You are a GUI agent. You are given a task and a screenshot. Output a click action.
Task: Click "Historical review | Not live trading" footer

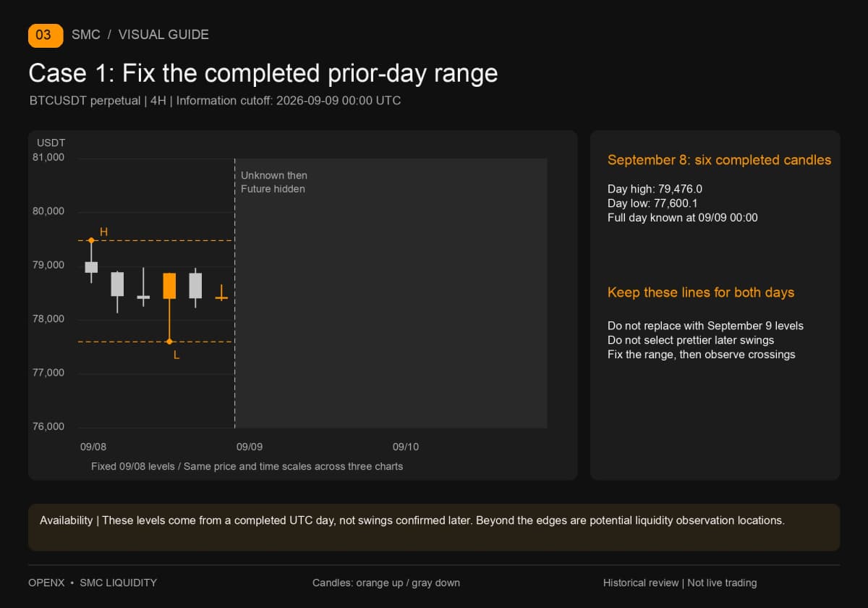(680, 583)
